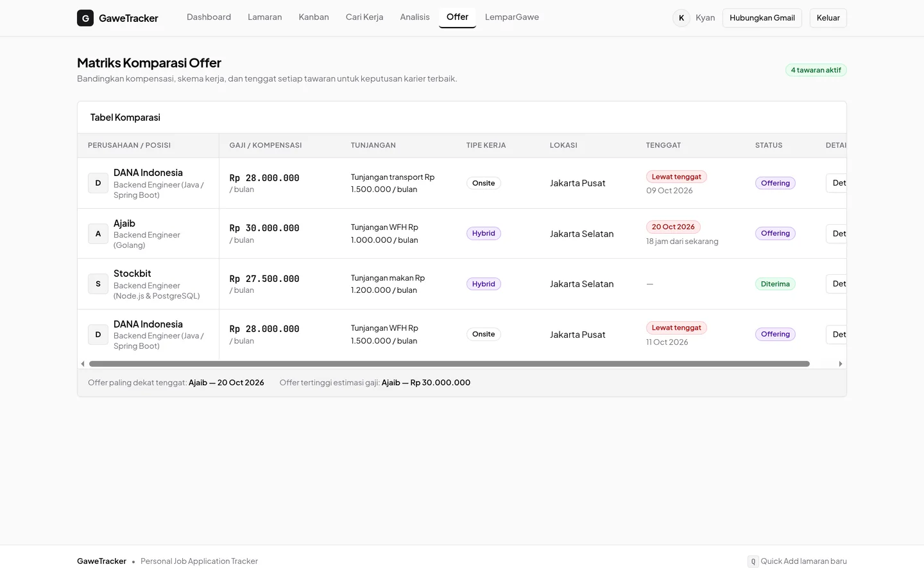
Task: Select the Analisis tab
Action: (415, 17)
